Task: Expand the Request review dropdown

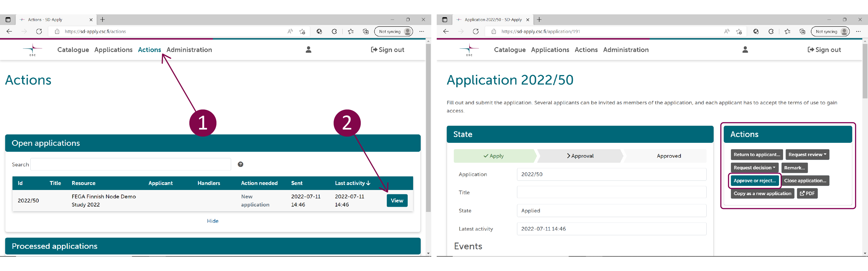Action: click(807, 155)
